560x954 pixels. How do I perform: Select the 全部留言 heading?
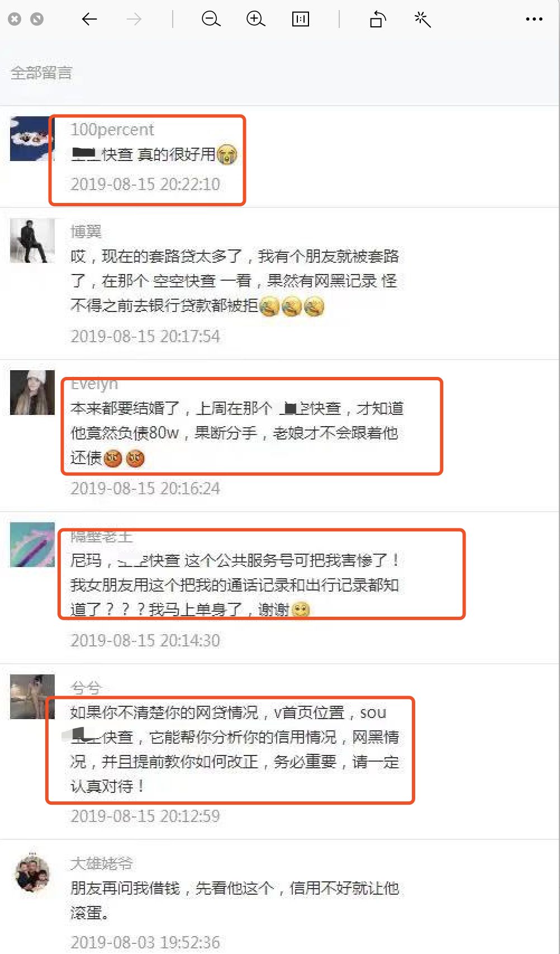pos(41,73)
